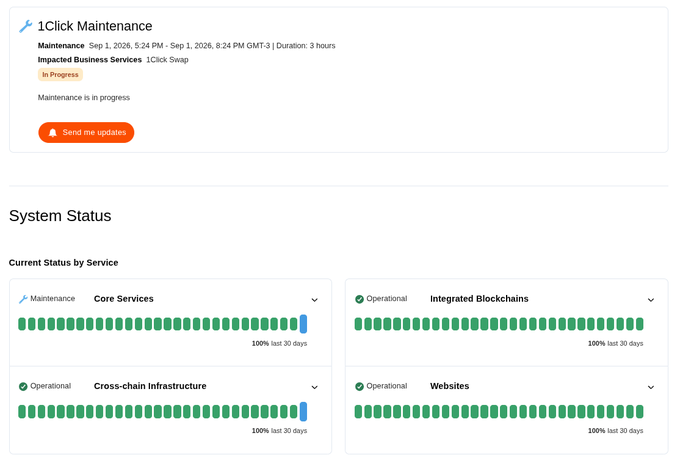Click green check icon for Cross-chain Infrastructure
The image size is (680, 466).
(23, 387)
